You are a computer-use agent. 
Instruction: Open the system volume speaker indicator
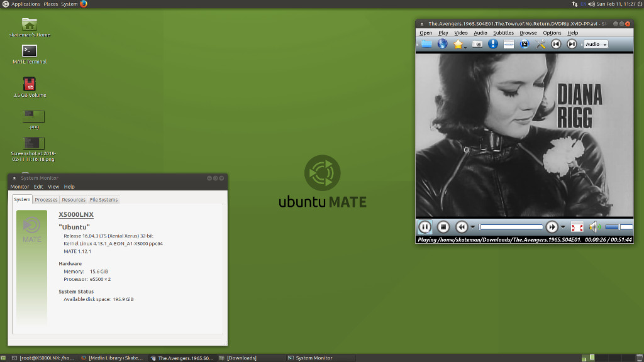coord(591,4)
